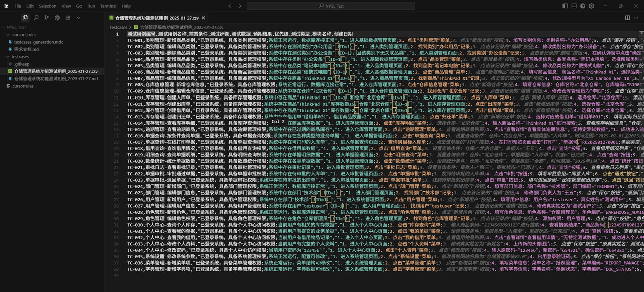
Task: Open the Selection menu
Action: tap(48, 6)
